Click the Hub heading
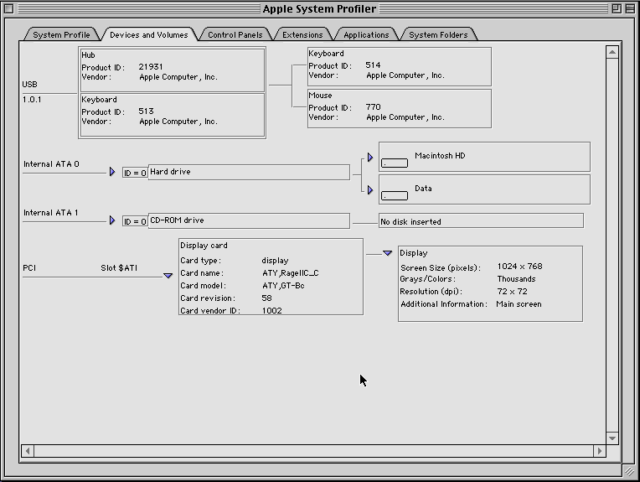The height and width of the screenshot is (482, 640). [88, 55]
